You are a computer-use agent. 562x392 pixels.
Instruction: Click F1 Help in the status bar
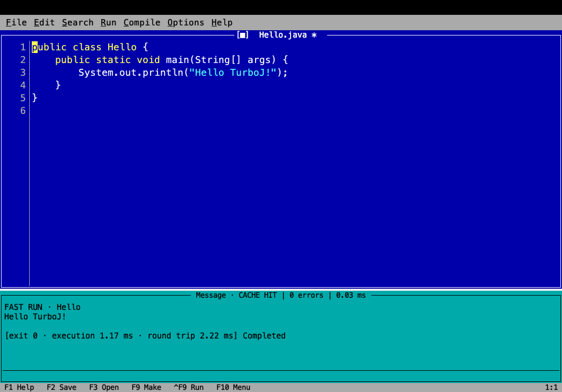point(19,387)
